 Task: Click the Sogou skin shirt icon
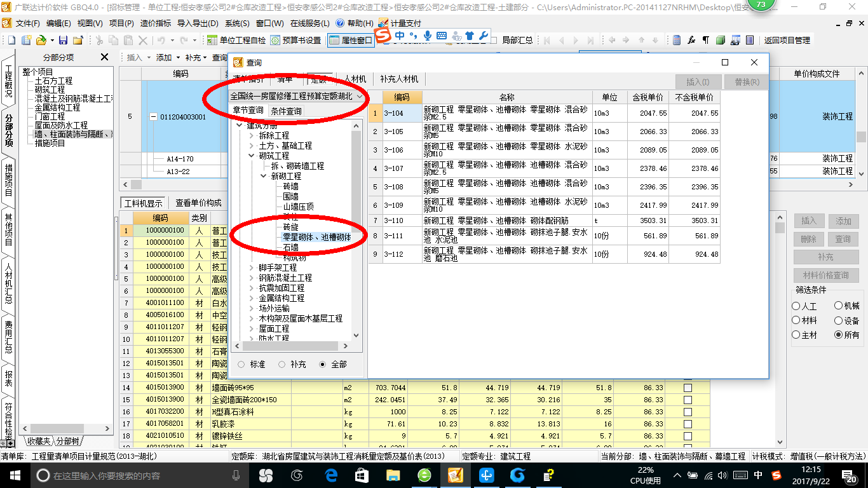[470, 36]
